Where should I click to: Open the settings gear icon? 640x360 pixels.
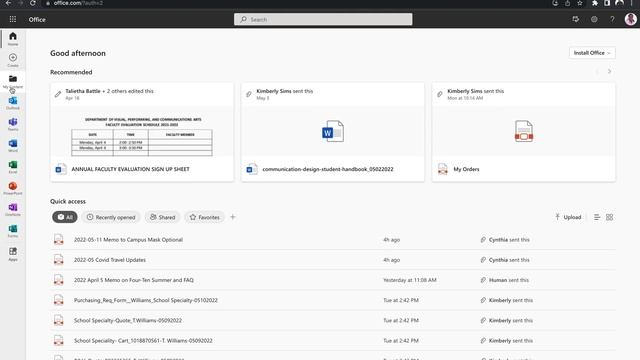tap(594, 19)
